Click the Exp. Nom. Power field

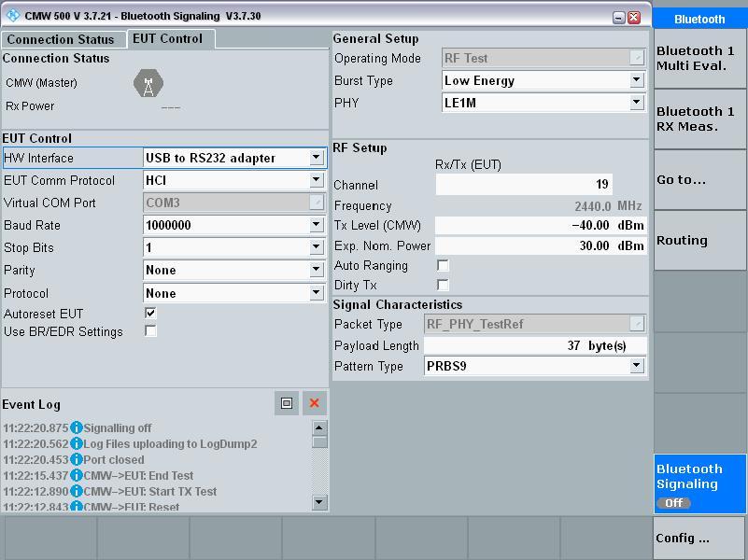(x=541, y=245)
